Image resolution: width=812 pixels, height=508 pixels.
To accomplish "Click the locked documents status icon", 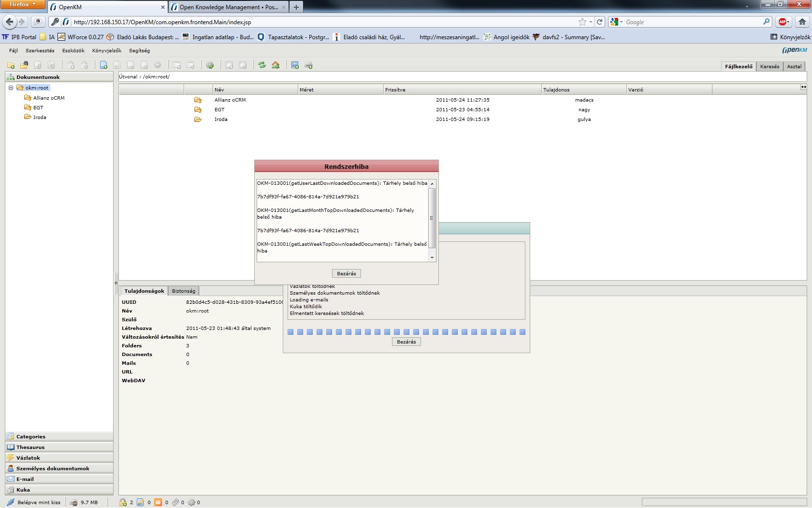I will (123, 502).
